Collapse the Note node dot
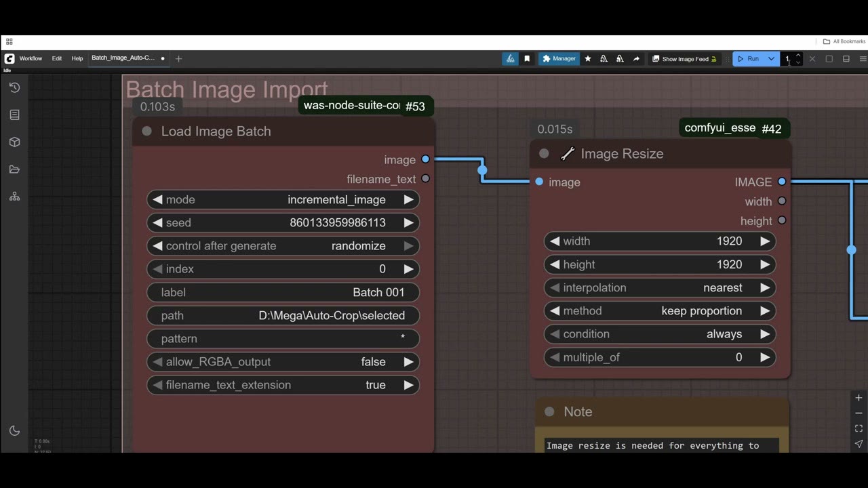Viewport: 868px width, 488px height. coord(549,411)
